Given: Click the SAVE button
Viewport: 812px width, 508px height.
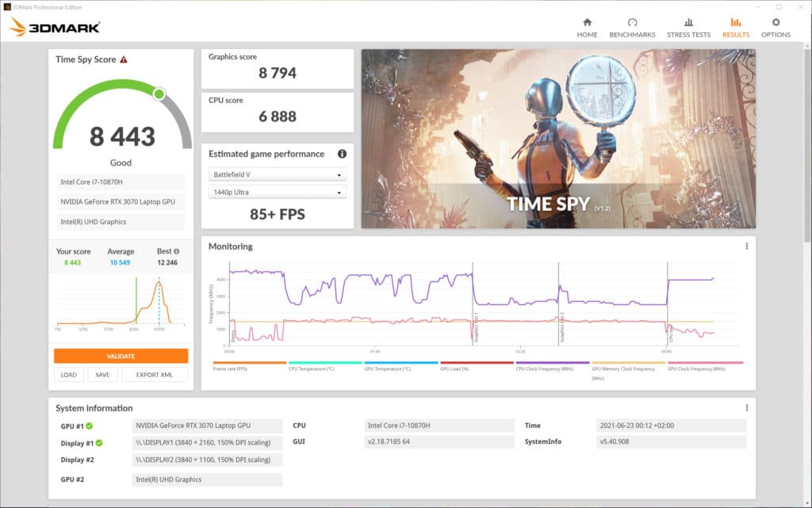Looking at the screenshot, I should 102,375.
